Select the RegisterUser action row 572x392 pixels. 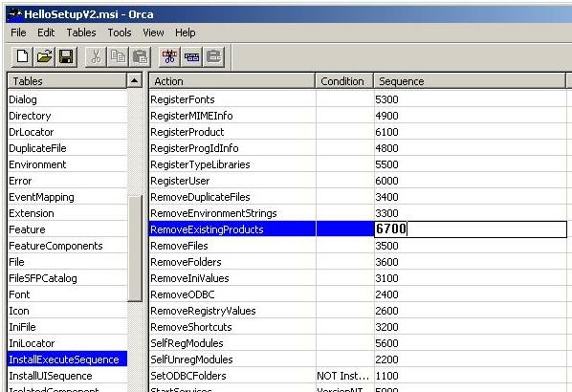coord(358,181)
